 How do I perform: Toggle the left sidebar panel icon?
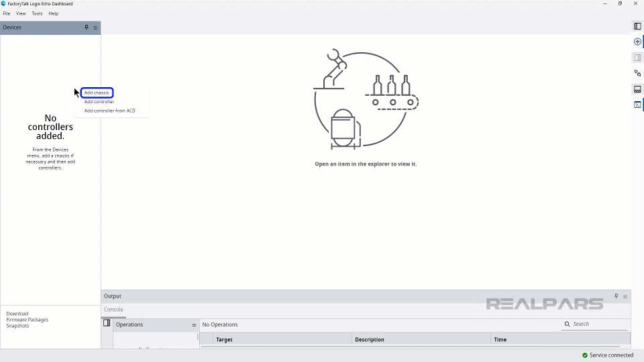pos(637,26)
